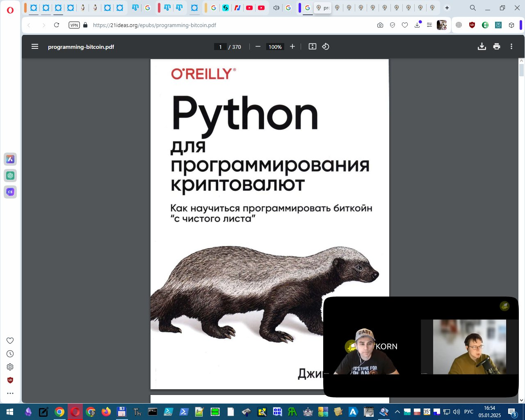Rotate the PDF counterclockwise

(326, 47)
